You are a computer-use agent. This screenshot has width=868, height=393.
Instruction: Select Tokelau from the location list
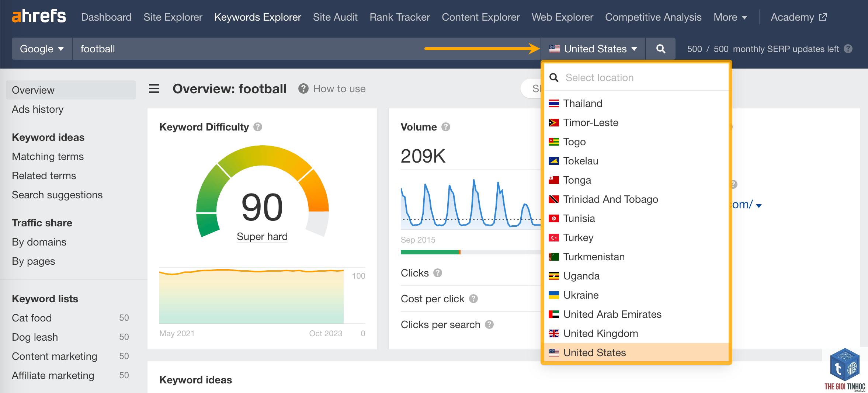636,161
